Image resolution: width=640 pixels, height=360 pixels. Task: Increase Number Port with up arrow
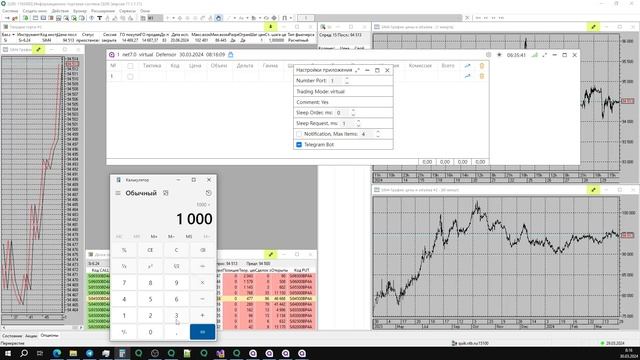point(347,78)
